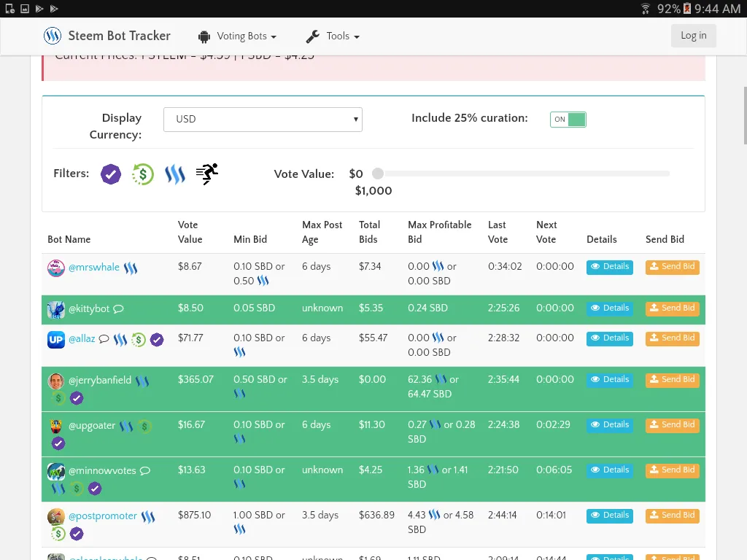
Task: Click the purple verified badge beside @allaz
Action: click(x=157, y=340)
